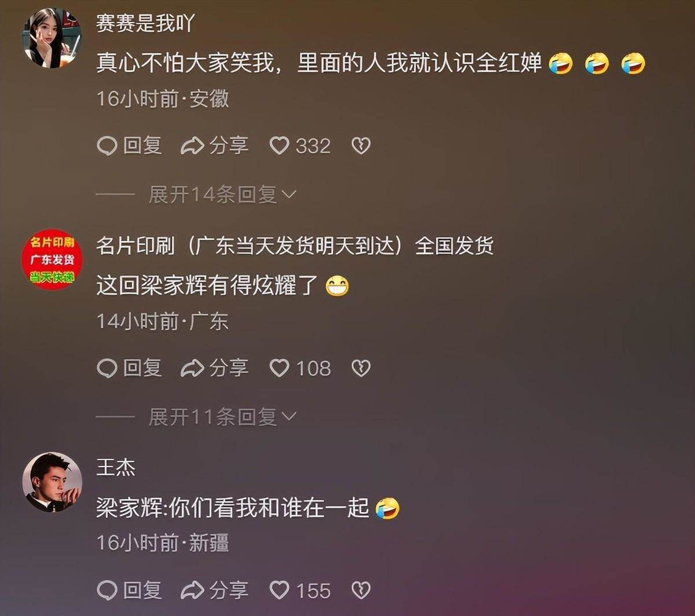Dislike the comment by 赛赛是我吖
The height and width of the screenshot is (616, 695).
(x=361, y=145)
